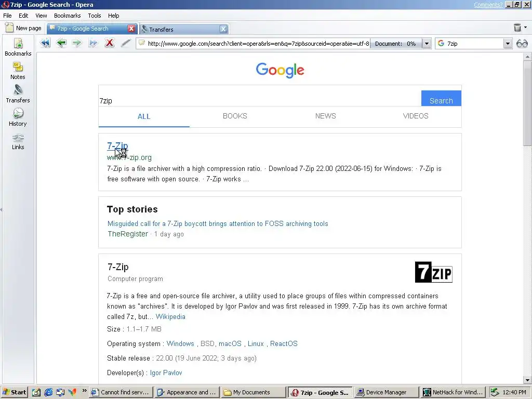The image size is (532, 399).
Task: Switch to Appearance and ... taskbar window
Action: 187,392
